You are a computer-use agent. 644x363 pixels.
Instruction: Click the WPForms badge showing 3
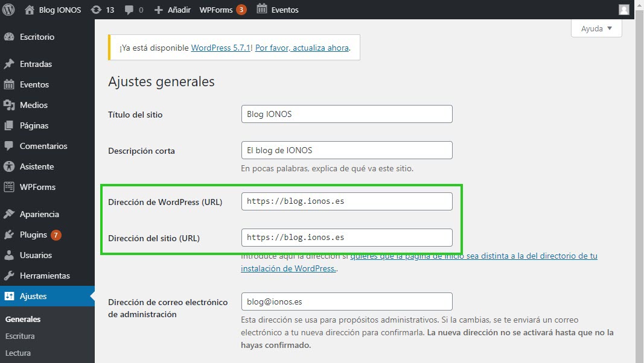coord(241,10)
